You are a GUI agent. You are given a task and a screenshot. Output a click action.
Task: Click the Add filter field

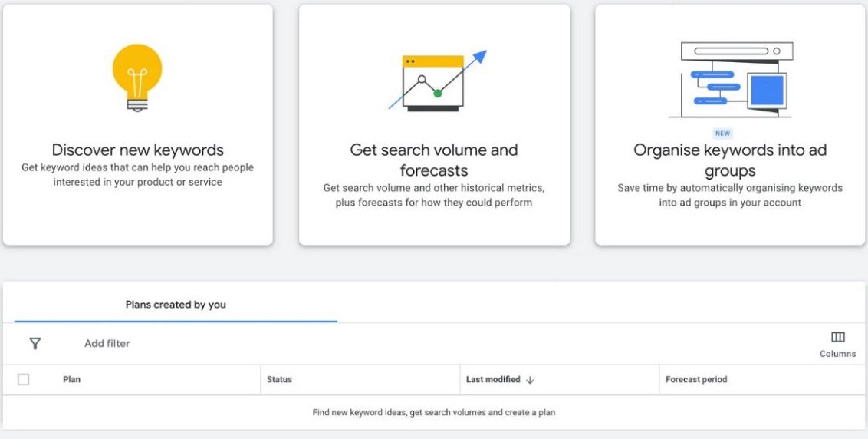pos(107,344)
